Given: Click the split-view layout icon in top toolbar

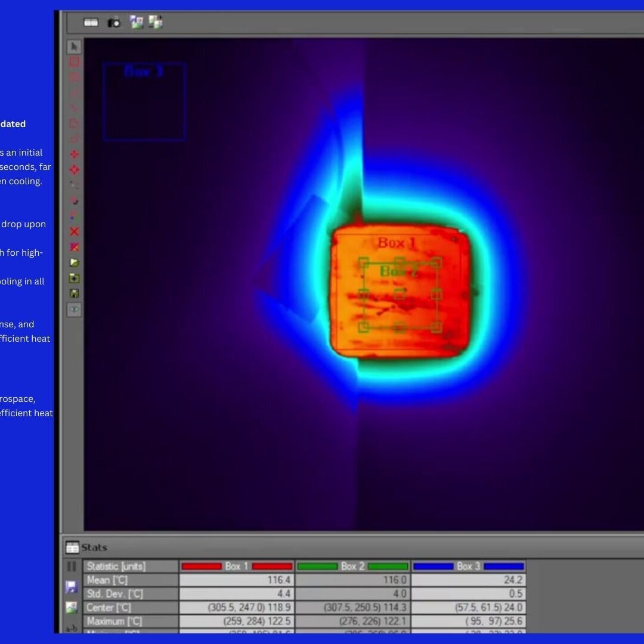Looking at the screenshot, I should pyautogui.click(x=91, y=23).
